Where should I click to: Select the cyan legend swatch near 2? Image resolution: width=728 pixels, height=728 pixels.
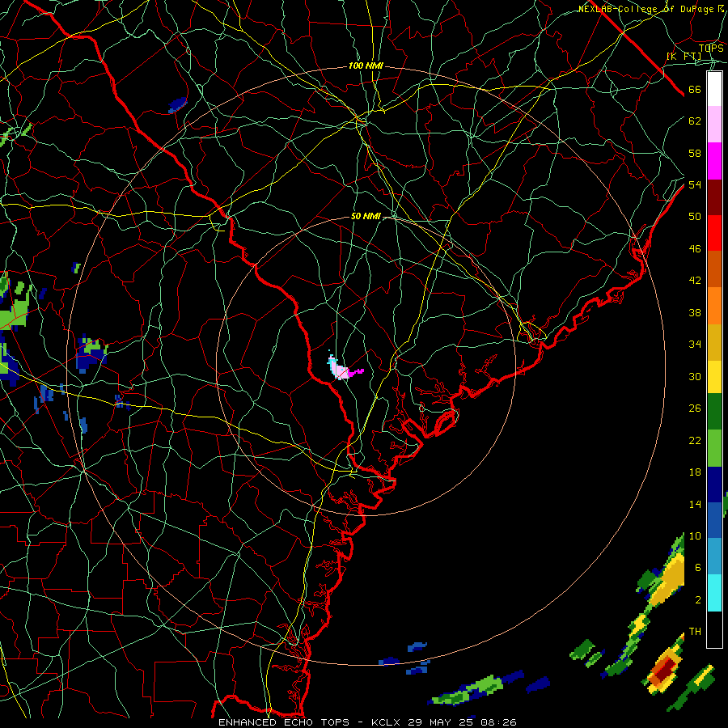point(714,593)
